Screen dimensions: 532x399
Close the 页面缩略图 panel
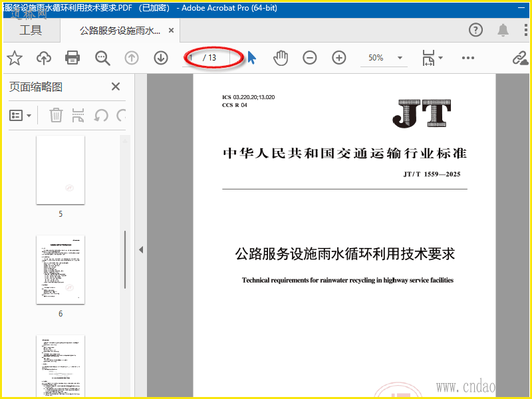(x=116, y=86)
